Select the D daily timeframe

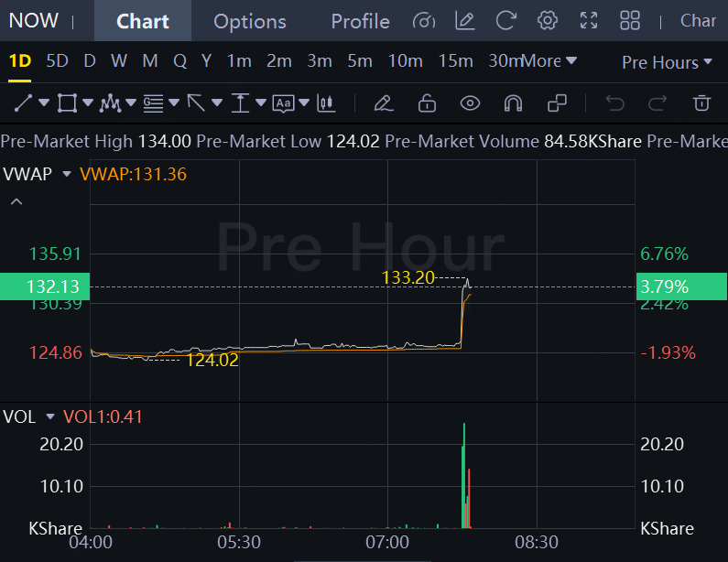[90, 60]
